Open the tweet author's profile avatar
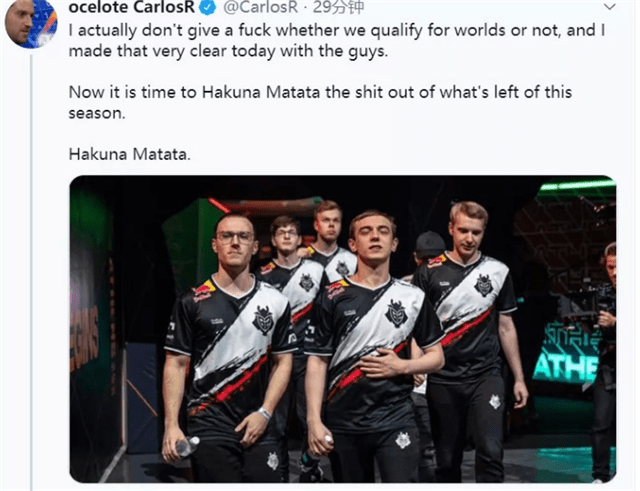640x491 pixels. tap(31, 22)
